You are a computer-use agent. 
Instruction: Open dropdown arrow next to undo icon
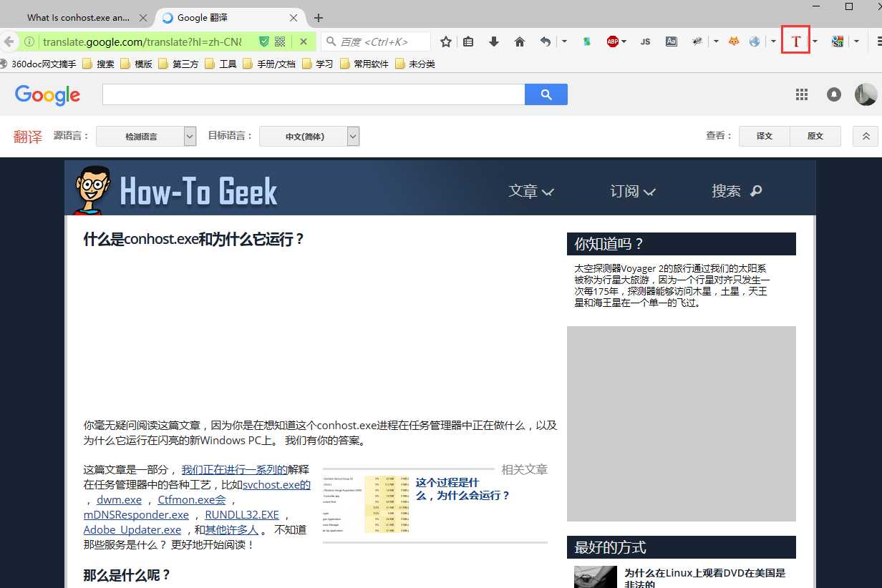point(564,41)
